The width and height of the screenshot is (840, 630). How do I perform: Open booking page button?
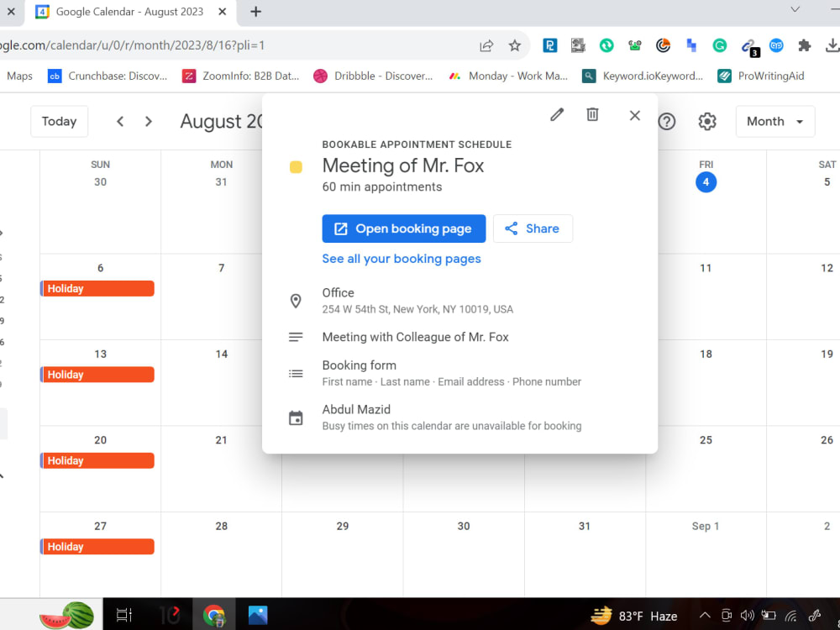[404, 228]
